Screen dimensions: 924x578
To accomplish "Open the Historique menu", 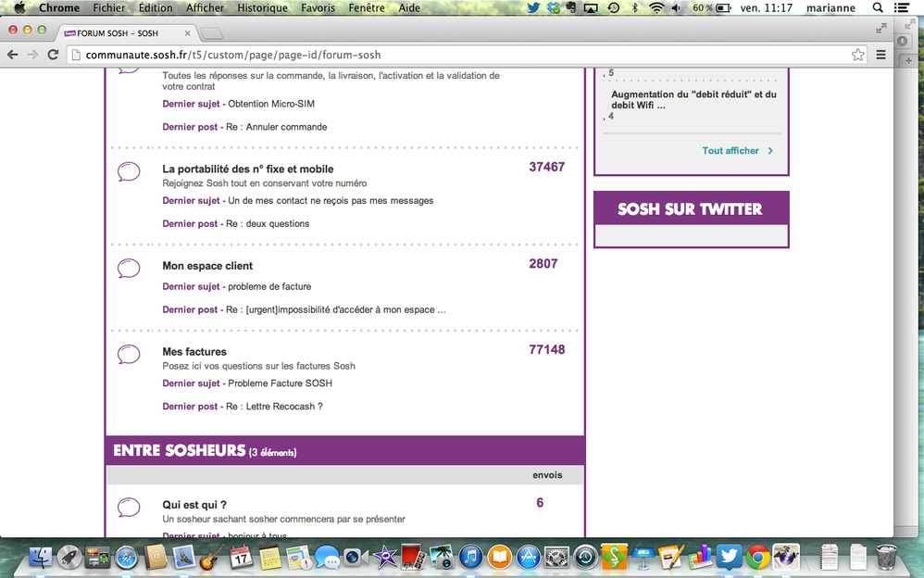I will tap(262, 7).
